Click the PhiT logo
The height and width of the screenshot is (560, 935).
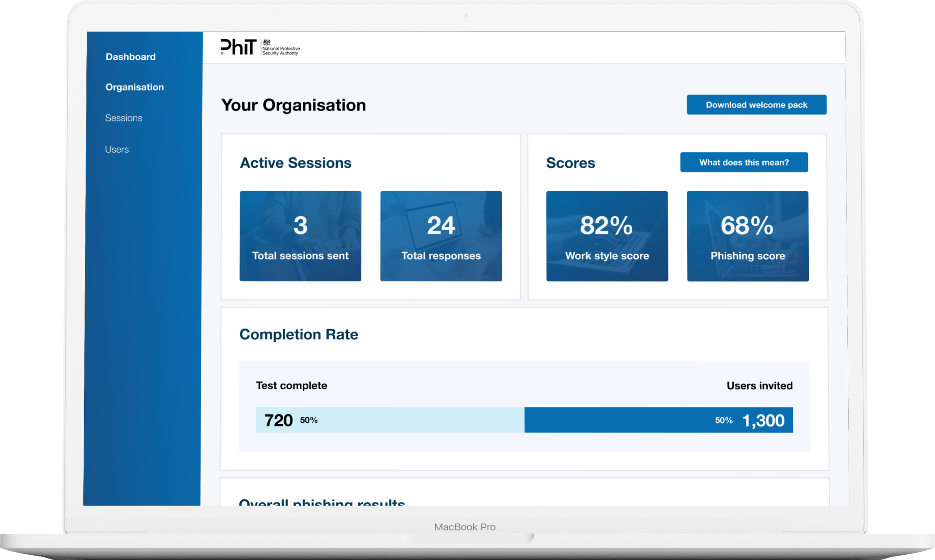(x=238, y=48)
